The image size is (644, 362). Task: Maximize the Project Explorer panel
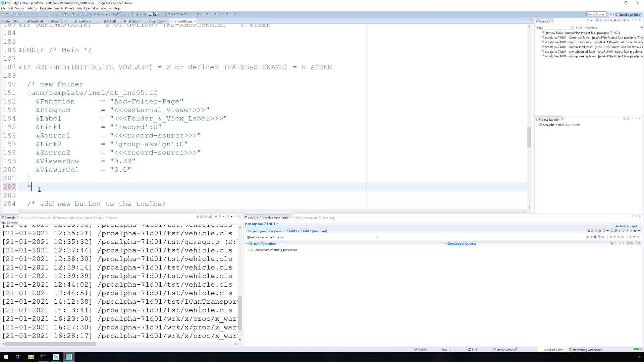click(x=640, y=119)
